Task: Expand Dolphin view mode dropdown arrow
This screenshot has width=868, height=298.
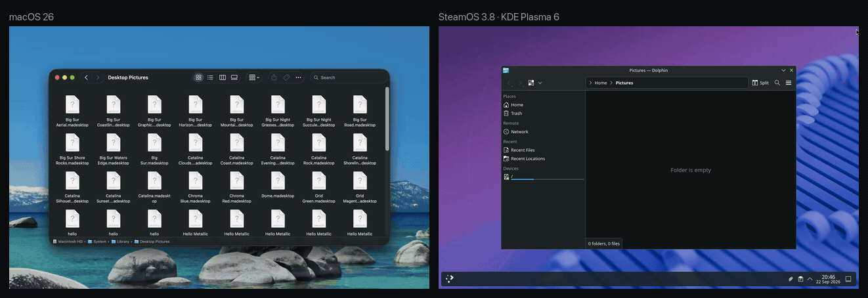Action: 540,83
